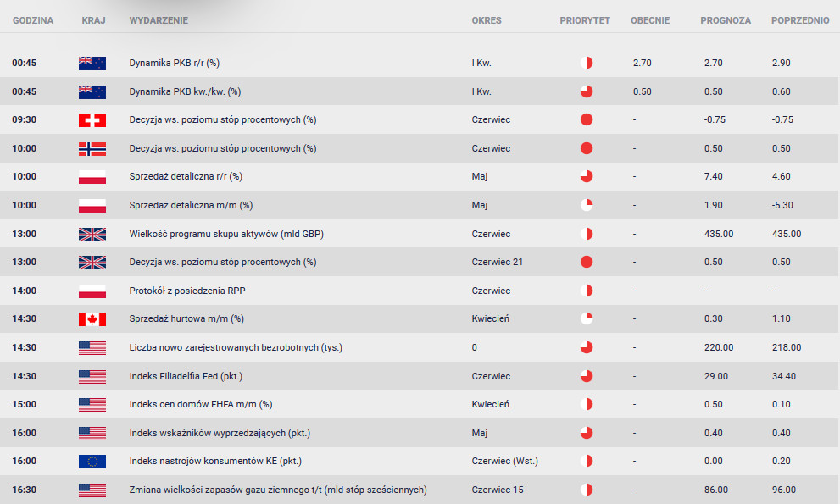840x504 pixels.
Task: Click the WYDARZENIE column header
Action: 159,20
